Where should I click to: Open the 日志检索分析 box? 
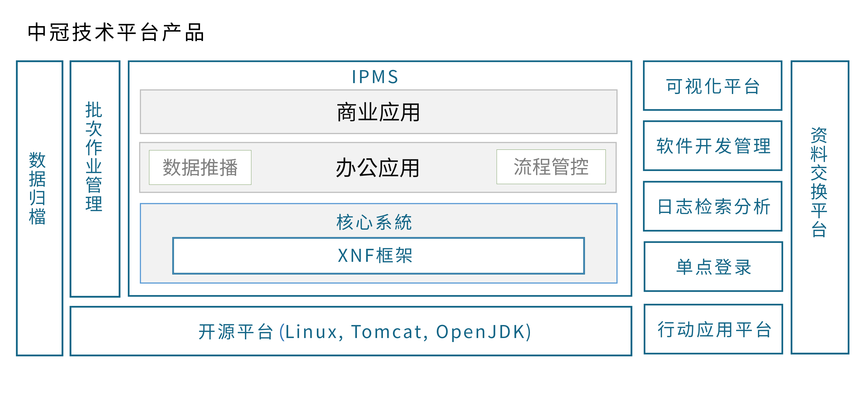(x=713, y=206)
